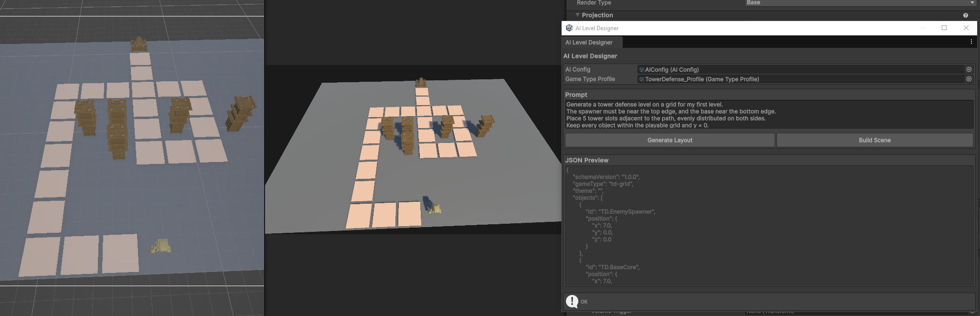The image size is (980, 316).
Task: Open the AI Config object picker circle
Action: point(969,69)
